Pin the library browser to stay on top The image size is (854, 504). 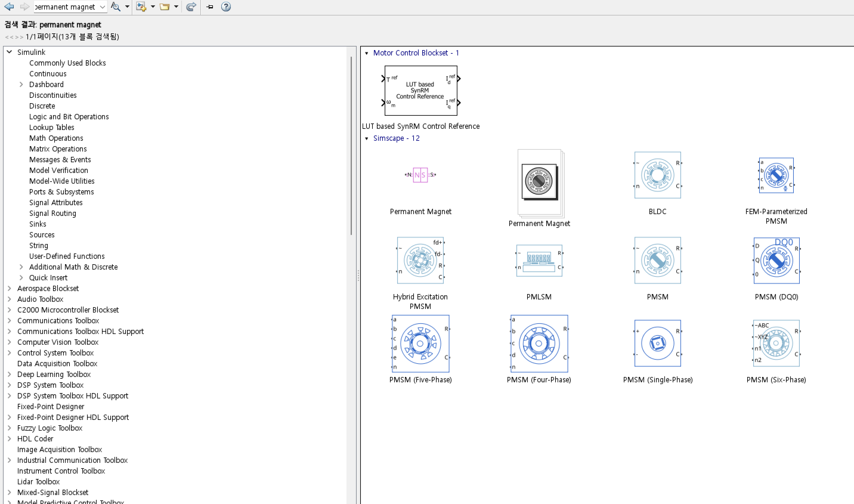tap(210, 7)
